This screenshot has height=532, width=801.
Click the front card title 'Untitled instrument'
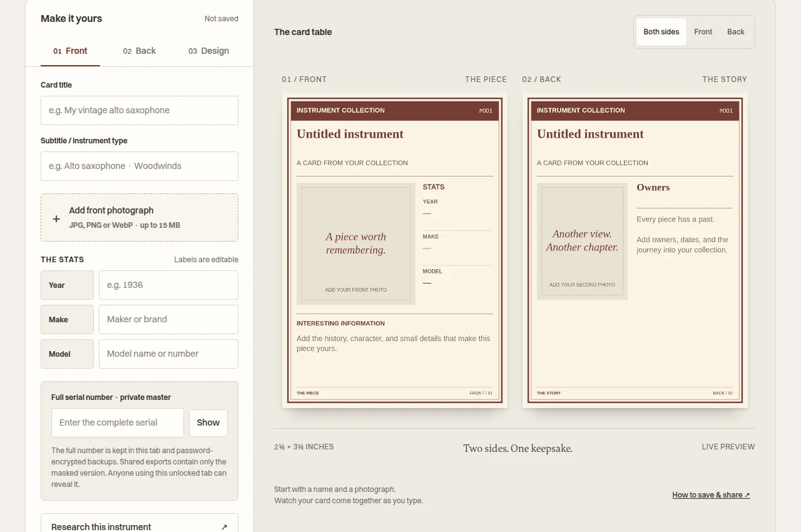pyautogui.click(x=350, y=134)
